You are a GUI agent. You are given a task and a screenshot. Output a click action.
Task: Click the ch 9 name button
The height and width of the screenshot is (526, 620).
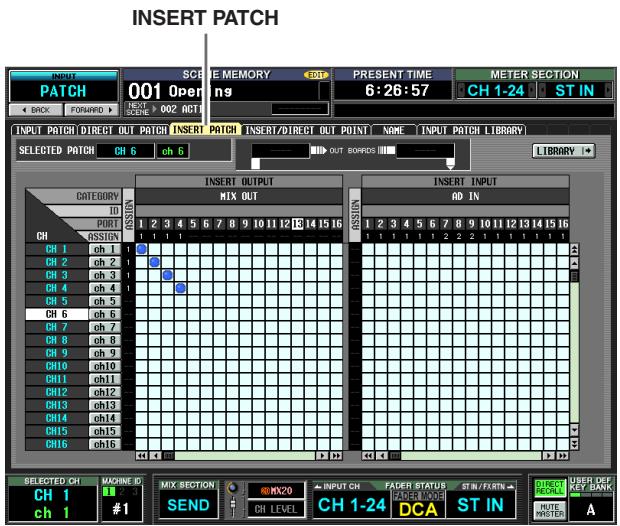tap(105, 353)
